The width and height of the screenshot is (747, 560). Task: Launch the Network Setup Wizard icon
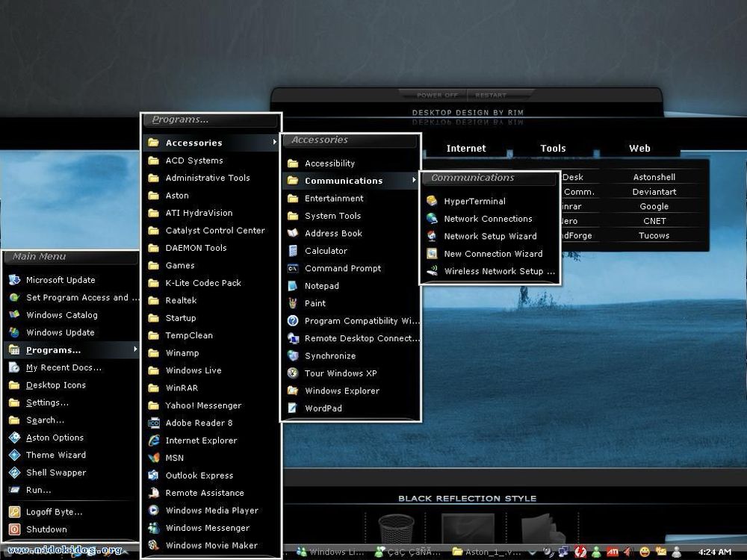click(432, 236)
